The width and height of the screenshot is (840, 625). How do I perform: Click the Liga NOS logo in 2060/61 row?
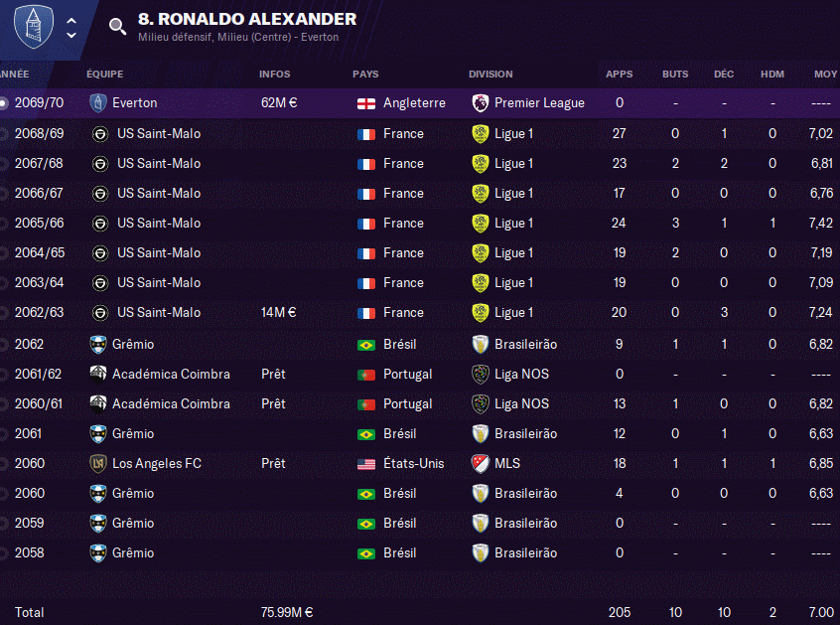pos(480,404)
